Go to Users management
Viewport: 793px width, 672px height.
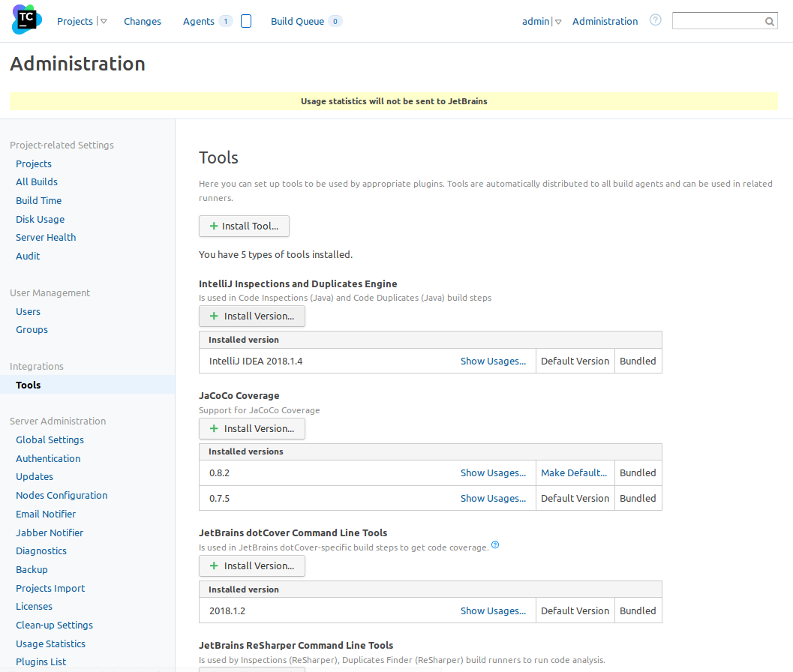pyautogui.click(x=28, y=311)
